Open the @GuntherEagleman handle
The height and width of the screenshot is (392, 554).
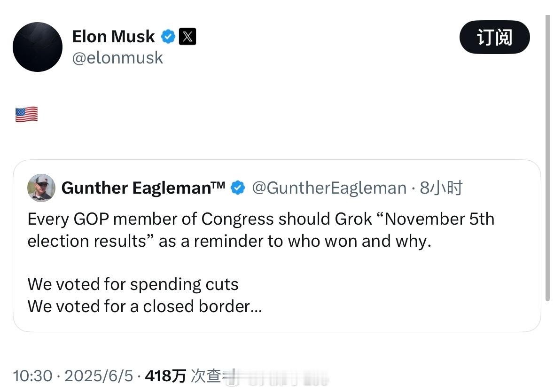[x=329, y=188]
